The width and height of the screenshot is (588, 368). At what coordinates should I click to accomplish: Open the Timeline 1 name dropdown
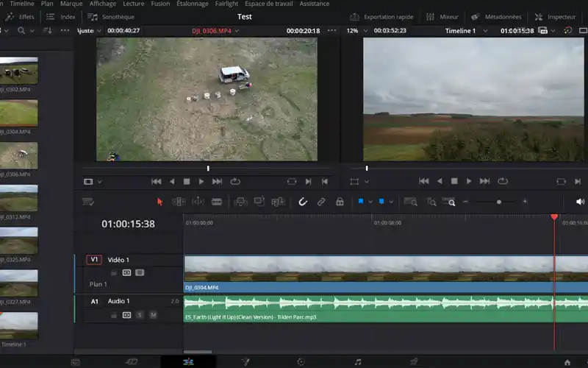point(485,31)
